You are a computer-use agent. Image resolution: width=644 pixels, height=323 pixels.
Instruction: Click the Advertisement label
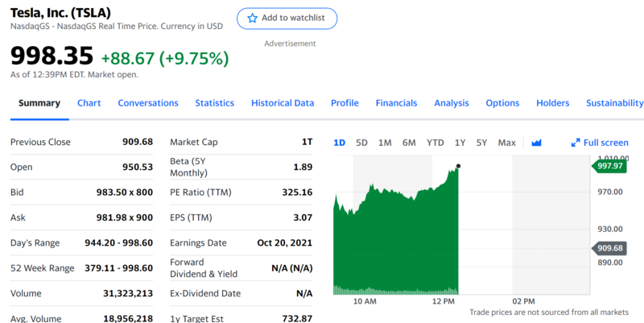coord(290,43)
